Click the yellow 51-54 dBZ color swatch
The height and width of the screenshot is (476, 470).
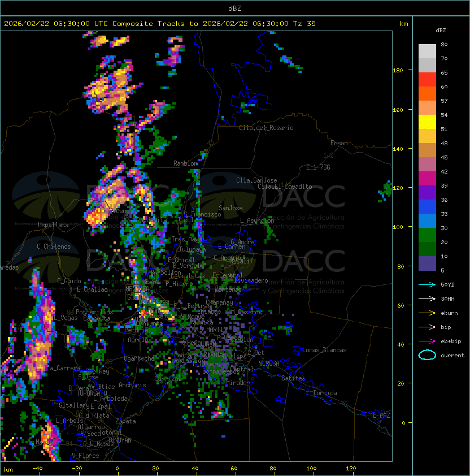(x=427, y=122)
